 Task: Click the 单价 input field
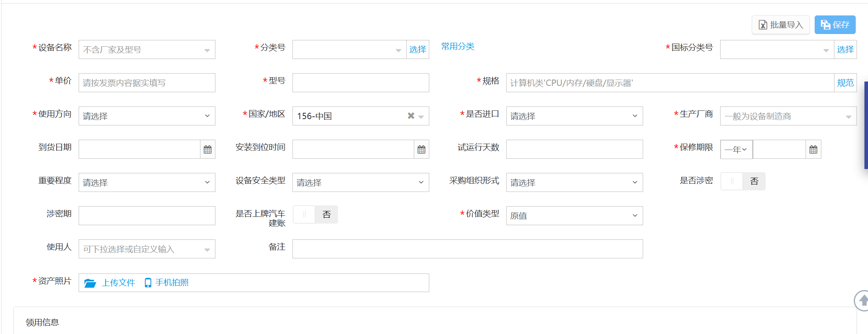(x=147, y=83)
